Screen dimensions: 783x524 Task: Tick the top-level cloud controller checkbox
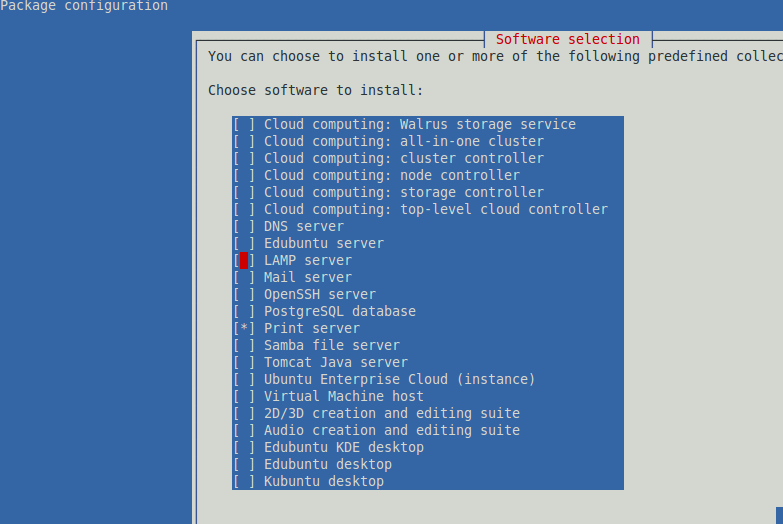pyautogui.click(x=244, y=209)
